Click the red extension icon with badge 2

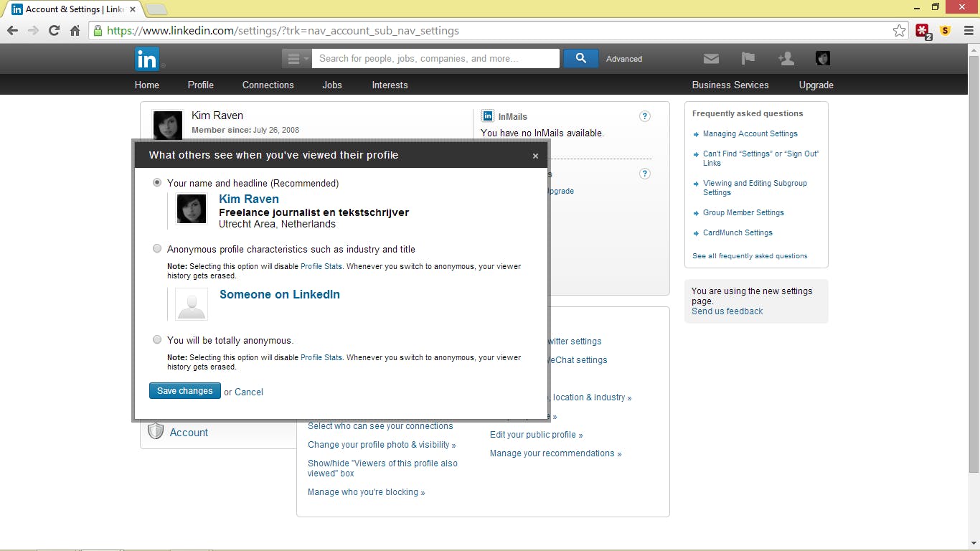(923, 32)
